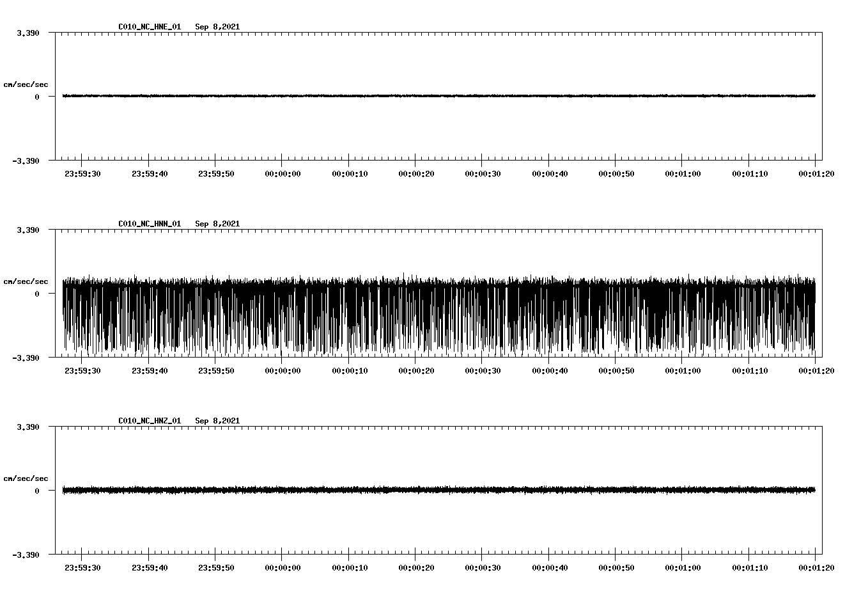Click the noisy HNN channel waveform trace

click(439, 315)
